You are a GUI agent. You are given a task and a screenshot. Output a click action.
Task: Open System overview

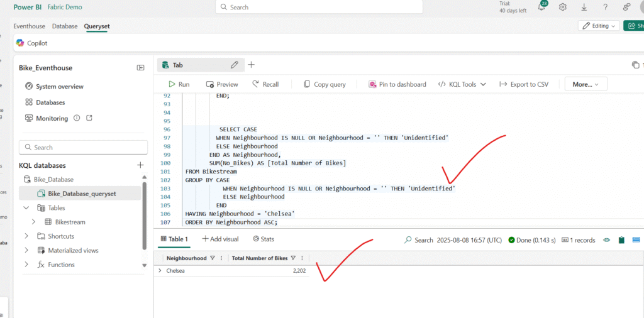[x=54, y=87]
